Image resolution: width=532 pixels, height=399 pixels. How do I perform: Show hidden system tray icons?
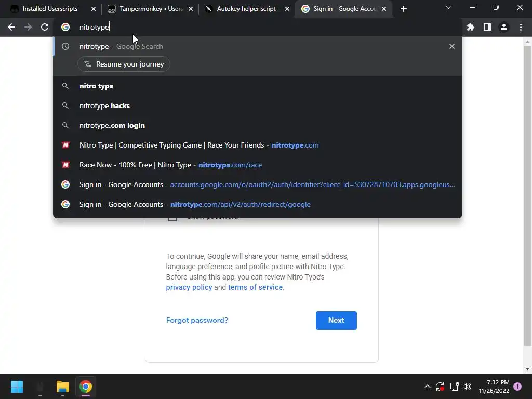point(428,387)
